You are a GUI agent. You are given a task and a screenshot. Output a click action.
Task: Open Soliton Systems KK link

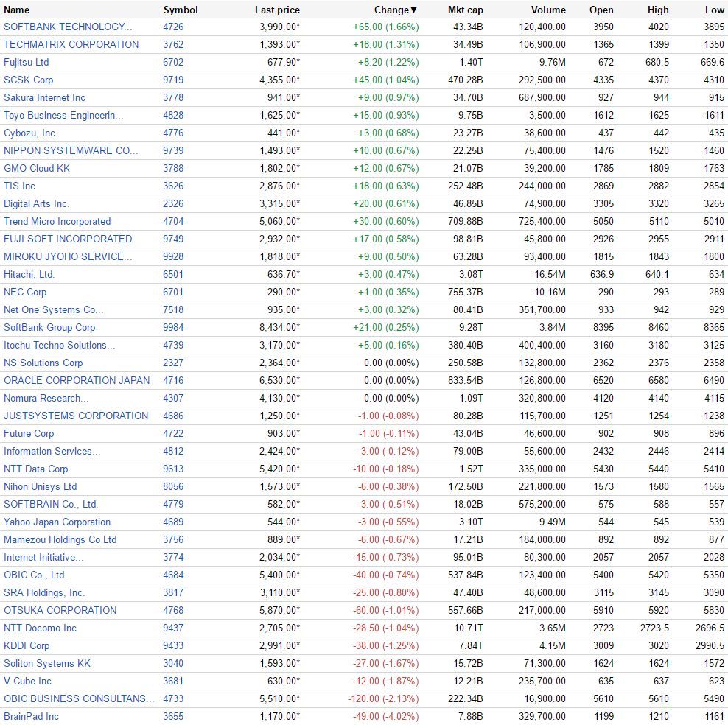tap(47, 663)
